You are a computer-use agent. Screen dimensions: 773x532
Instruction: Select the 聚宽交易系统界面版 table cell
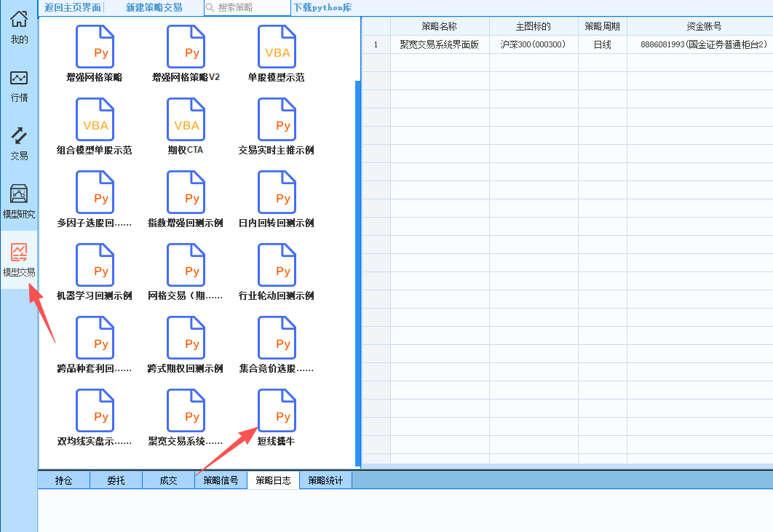(x=439, y=44)
